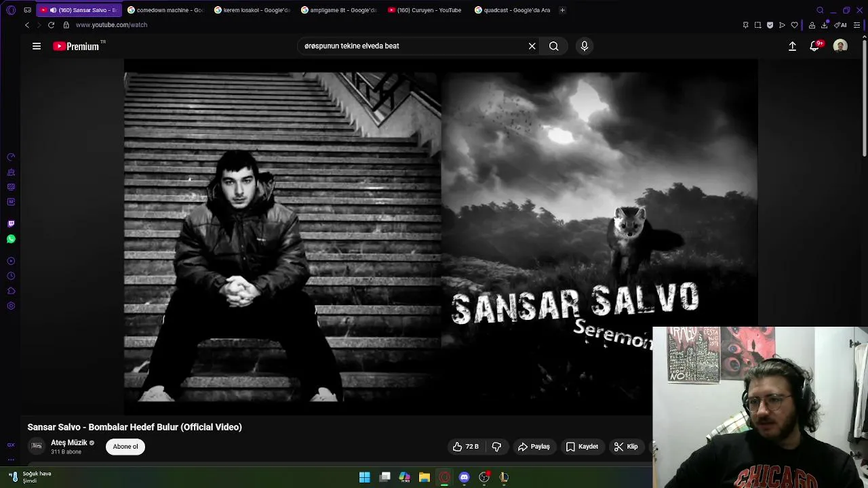Open the AI button in toolbar
Image resolution: width=868 pixels, height=488 pixels.
point(841,25)
